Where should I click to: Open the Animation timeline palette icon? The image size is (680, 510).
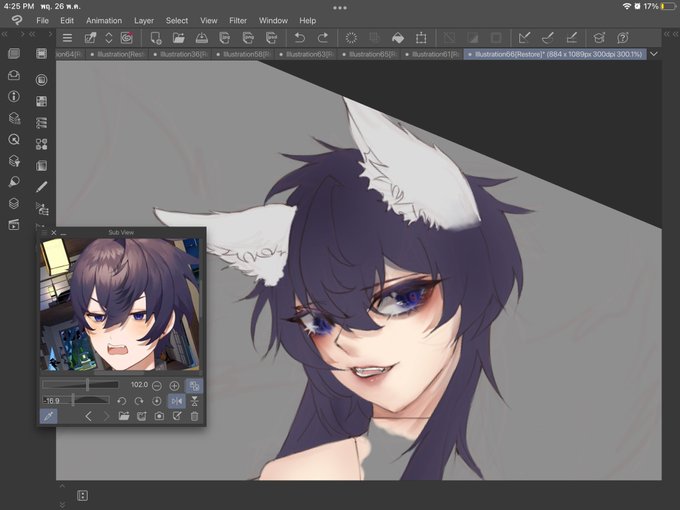point(14,225)
